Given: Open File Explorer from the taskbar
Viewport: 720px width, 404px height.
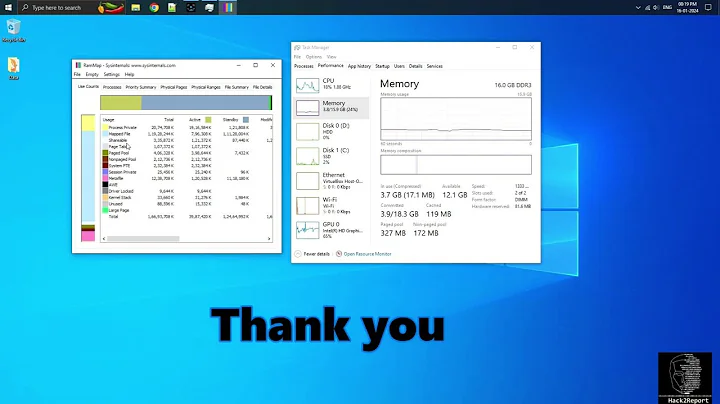Looking at the screenshot, I should pos(135,7).
